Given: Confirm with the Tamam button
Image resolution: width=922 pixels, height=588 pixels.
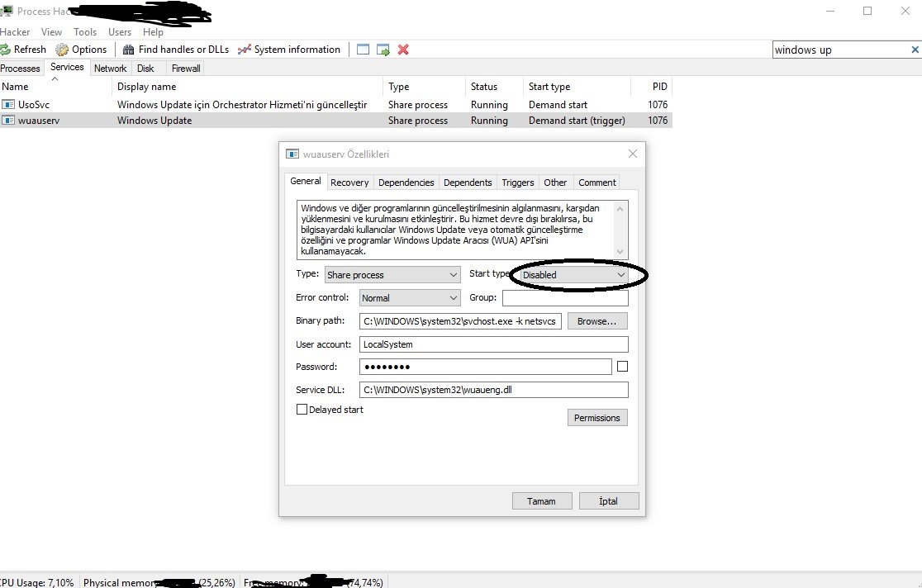Looking at the screenshot, I should tap(542, 501).
